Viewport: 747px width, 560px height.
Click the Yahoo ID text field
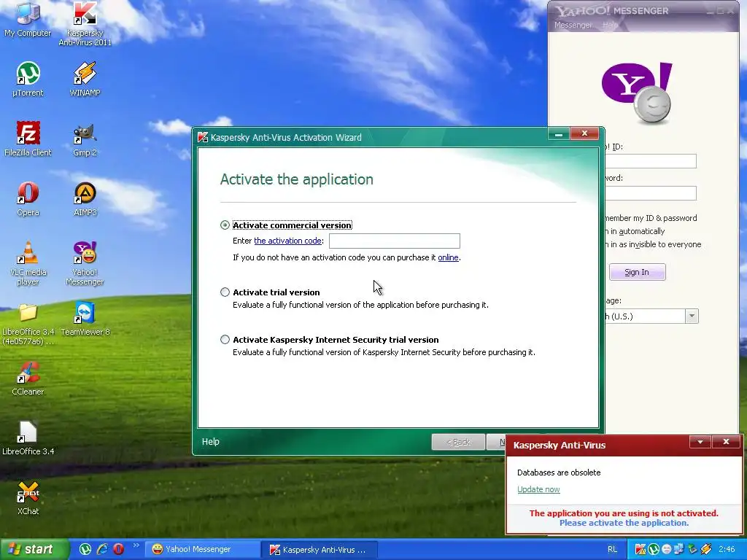(650, 161)
